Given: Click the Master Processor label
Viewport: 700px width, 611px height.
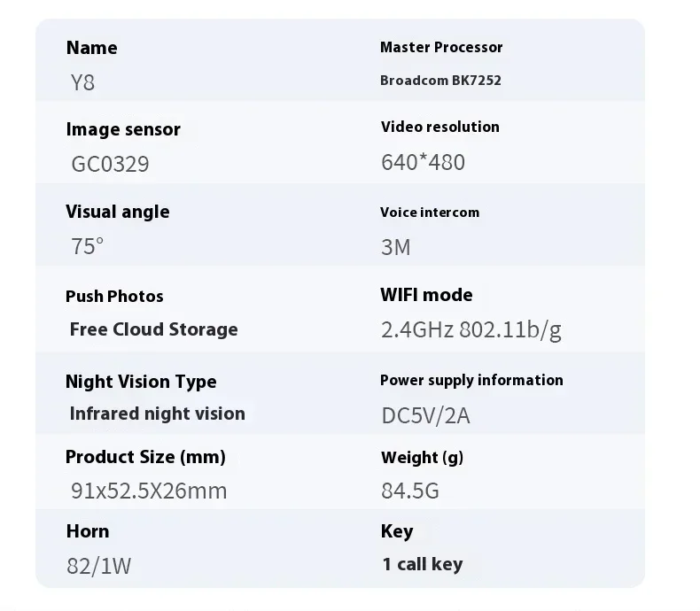Looking at the screenshot, I should [x=441, y=47].
